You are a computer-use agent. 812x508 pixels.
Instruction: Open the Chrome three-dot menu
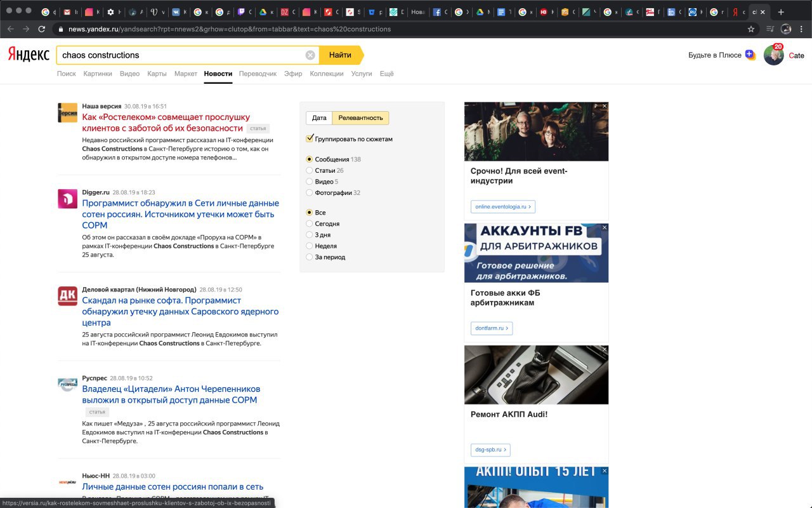802,29
